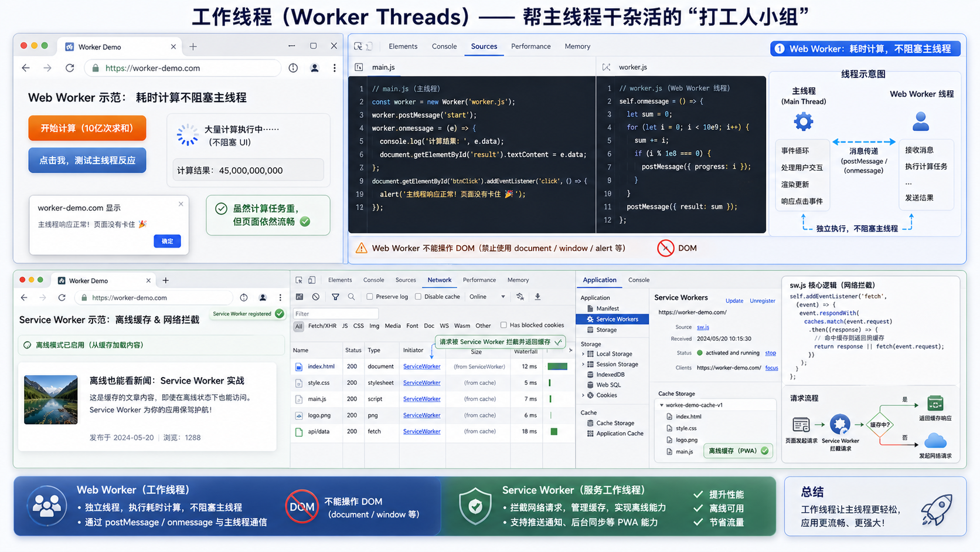The image size is (980, 552).
Task: Collapse the workee-demo-cache-v1 cache entry
Action: pyautogui.click(x=662, y=405)
